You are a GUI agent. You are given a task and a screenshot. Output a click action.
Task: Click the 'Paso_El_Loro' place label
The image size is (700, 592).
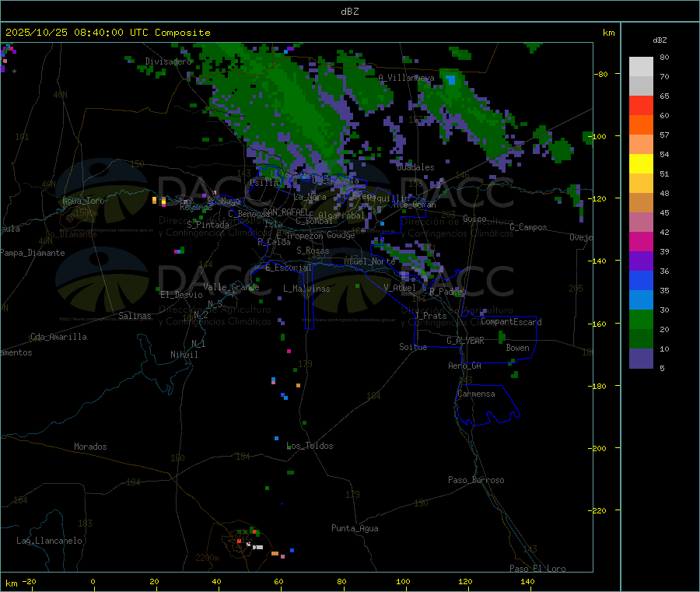click(x=537, y=569)
